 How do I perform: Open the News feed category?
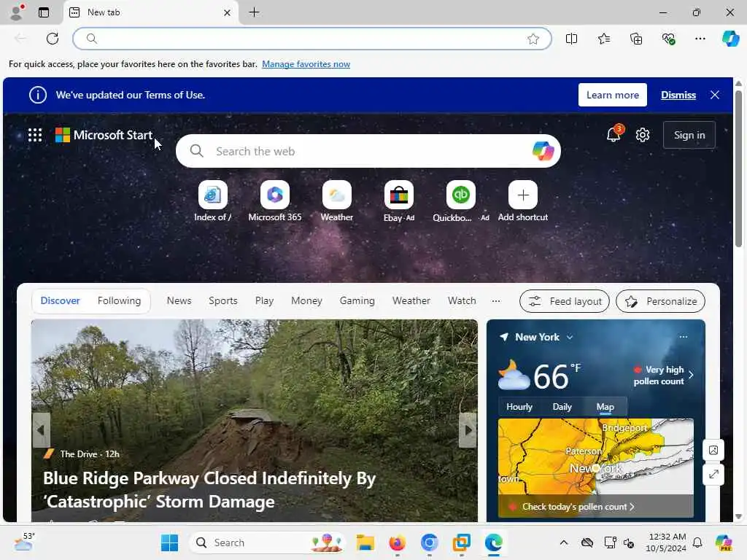click(x=179, y=301)
